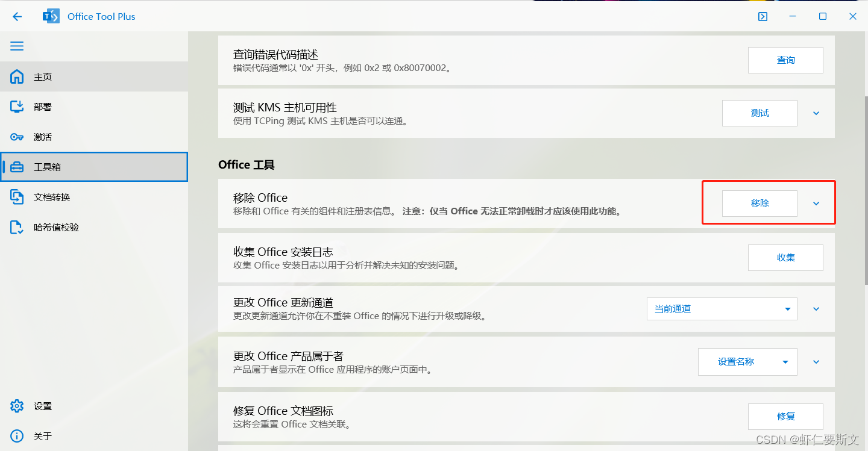This screenshot has width=868, height=451.
Task: Go to the 部署 page
Action: [x=94, y=107]
